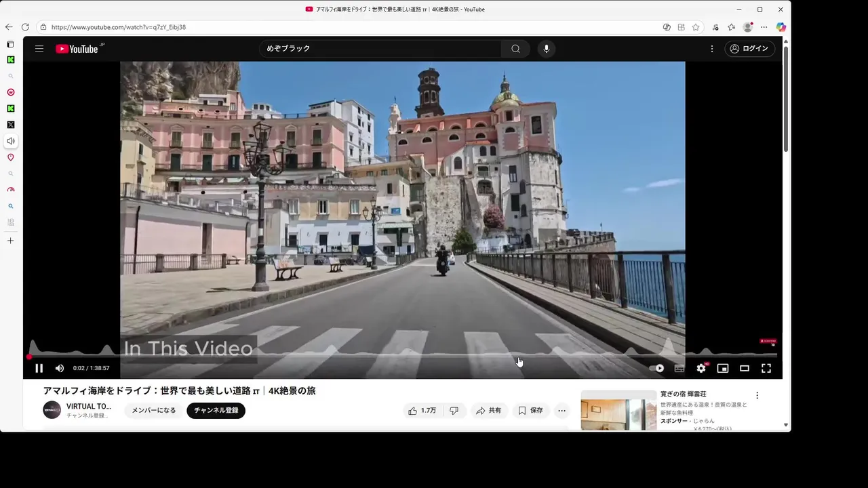
Task: Open browser Settings and more menu
Action: (764, 27)
